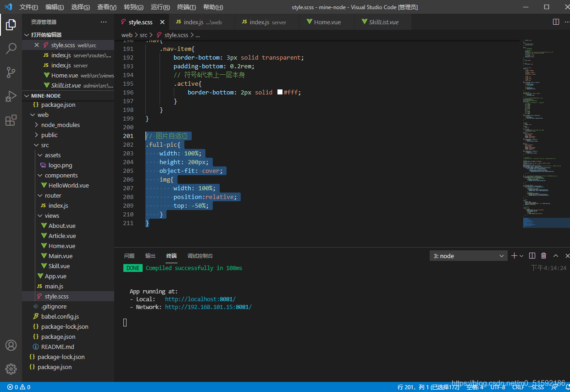Maximize the terminal panel with the chevron
This screenshot has width=570, height=392.
coord(556,256)
